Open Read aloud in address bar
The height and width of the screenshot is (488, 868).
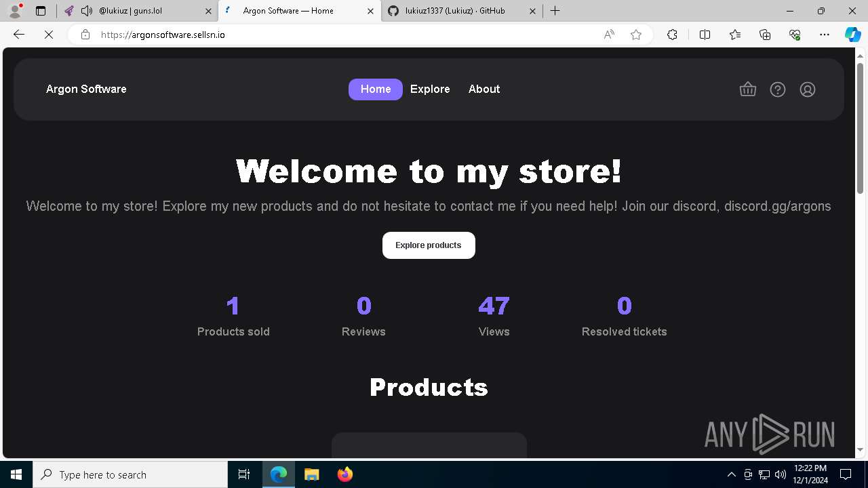pyautogui.click(x=609, y=35)
